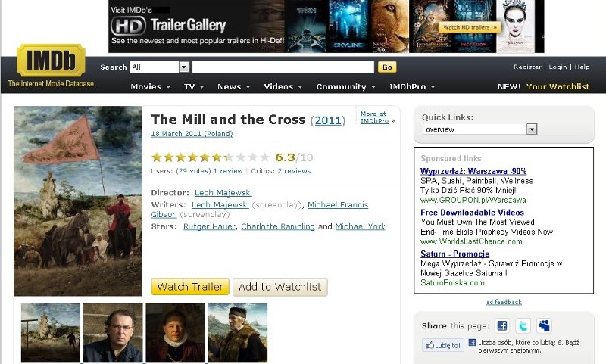This screenshot has width=606, height=364.
Task: Click the search text field
Action: pyautogui.click(x=283, y=67)
